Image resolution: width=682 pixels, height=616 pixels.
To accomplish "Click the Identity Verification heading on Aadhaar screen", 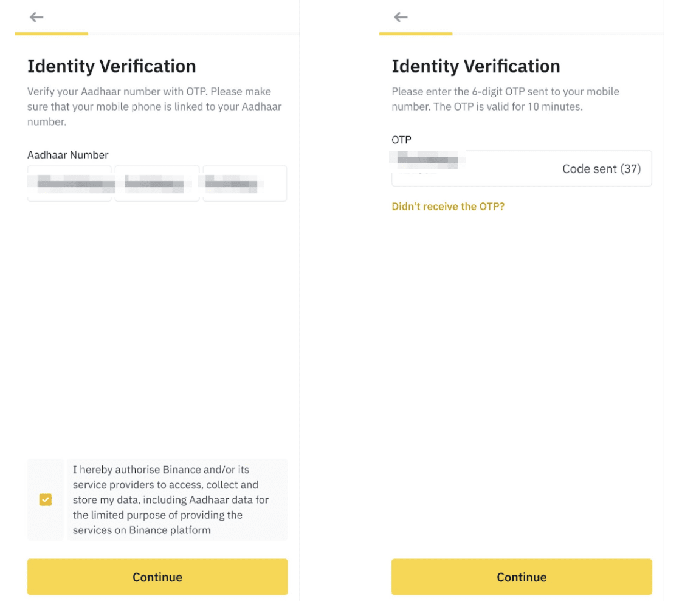I will pos(112,66).
